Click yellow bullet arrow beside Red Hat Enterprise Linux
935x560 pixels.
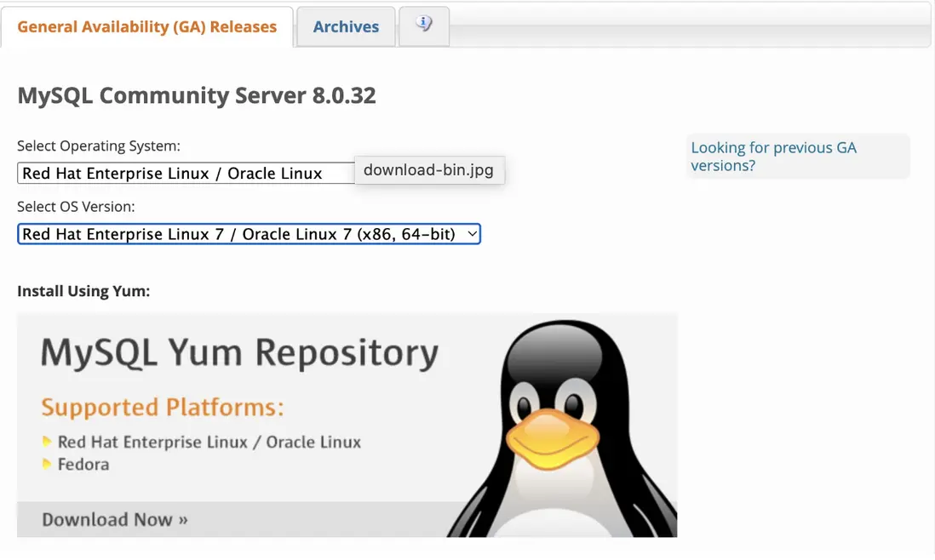pyautogui.click(x=48, y=443)
